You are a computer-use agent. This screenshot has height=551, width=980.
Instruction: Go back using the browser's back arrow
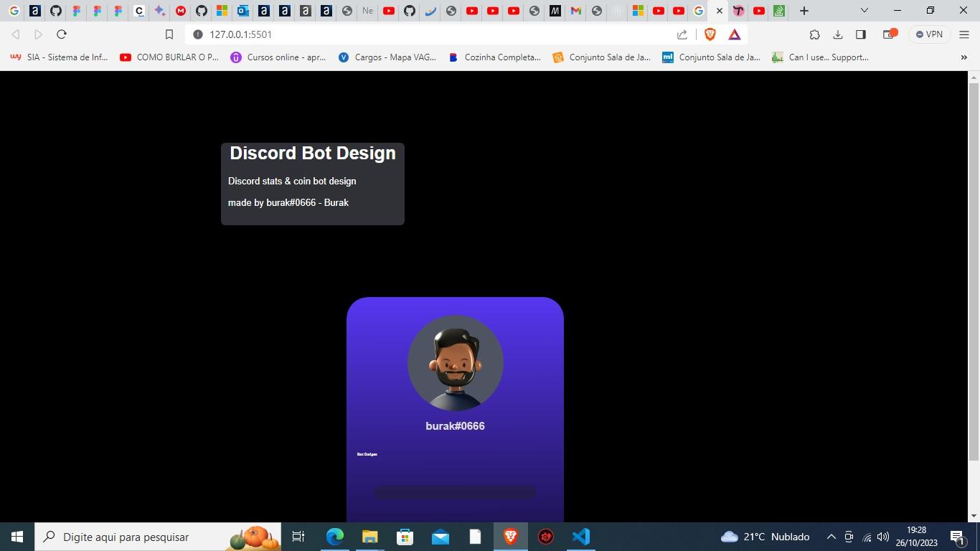[x=15, y=34]
